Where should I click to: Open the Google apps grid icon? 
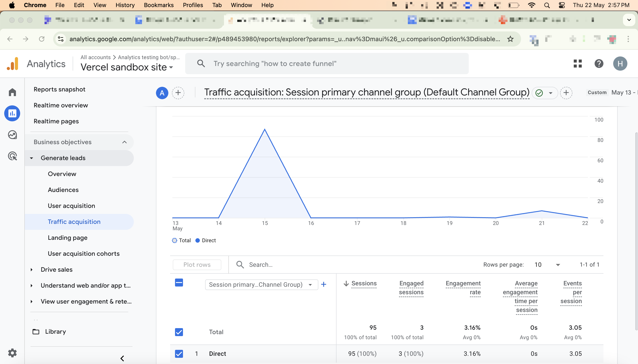pyautogui.click(x=578, y=64)
